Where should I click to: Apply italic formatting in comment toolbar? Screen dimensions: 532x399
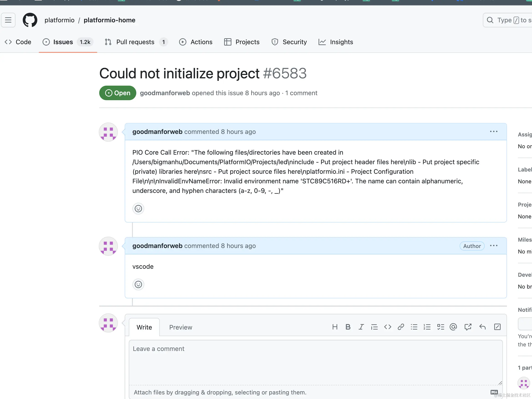[361, 327]
